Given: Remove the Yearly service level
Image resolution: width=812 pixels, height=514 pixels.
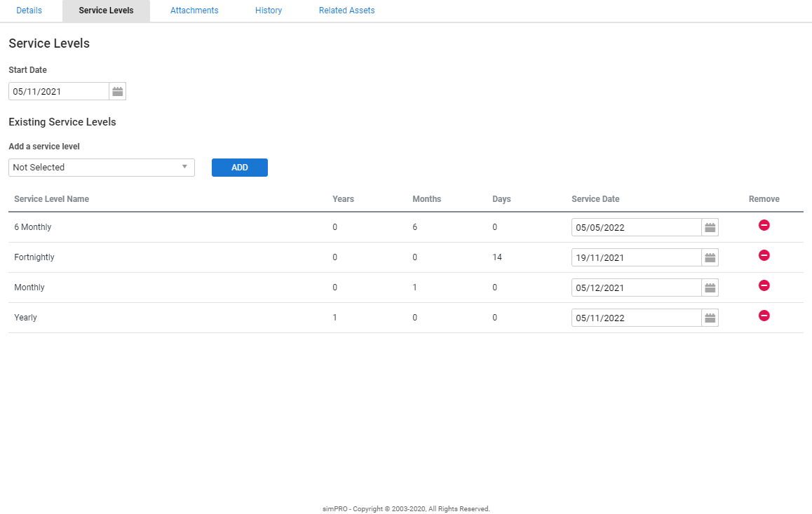Looking at the screenshot, I should (764, 316).
